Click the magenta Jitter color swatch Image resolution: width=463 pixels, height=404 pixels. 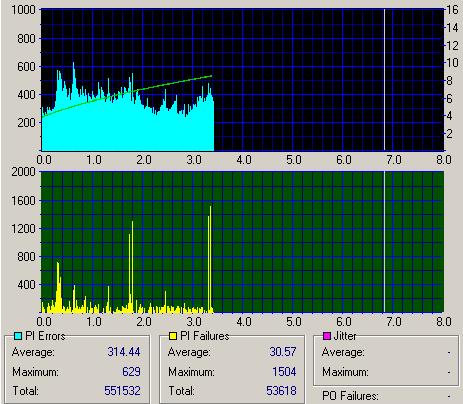click(x=327, y=336)
